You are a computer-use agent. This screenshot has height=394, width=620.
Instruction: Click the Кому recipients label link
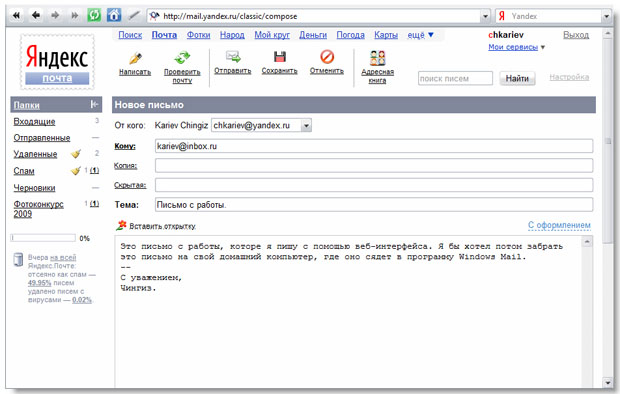point(125,146)
